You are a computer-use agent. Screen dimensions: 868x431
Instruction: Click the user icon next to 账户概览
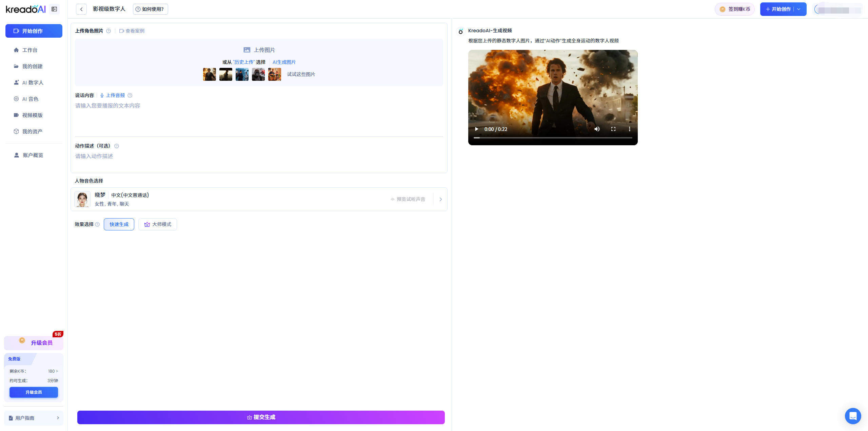(16, 155)
